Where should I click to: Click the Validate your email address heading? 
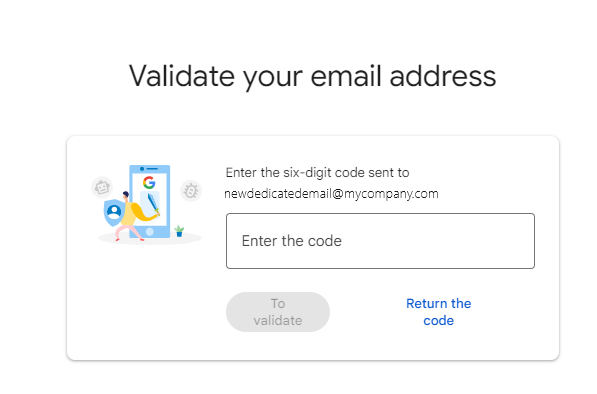[313, 76]
